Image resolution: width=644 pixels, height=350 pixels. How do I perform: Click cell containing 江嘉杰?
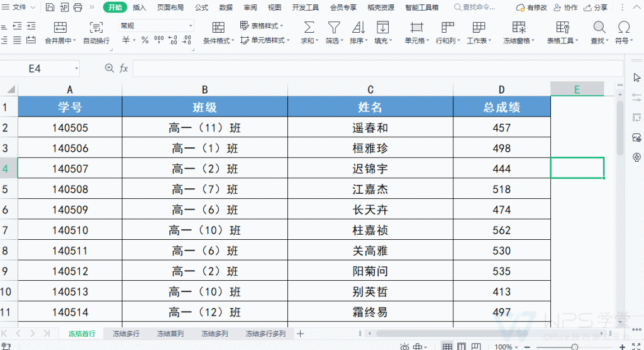pyautogui.click(x=370, y=189)
